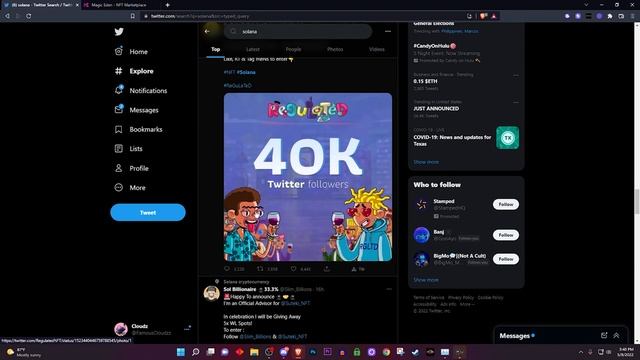Image resolution: width=640 pixels, height=360 pixels.
Task: Reply to the Regulated 40K tweet
Action: pos(227,269)
